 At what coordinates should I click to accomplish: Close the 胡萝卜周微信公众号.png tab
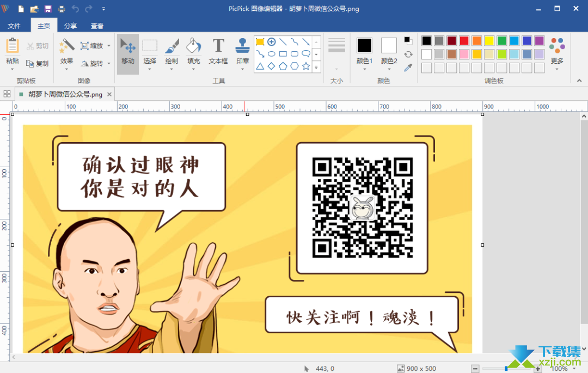[109, 94]
